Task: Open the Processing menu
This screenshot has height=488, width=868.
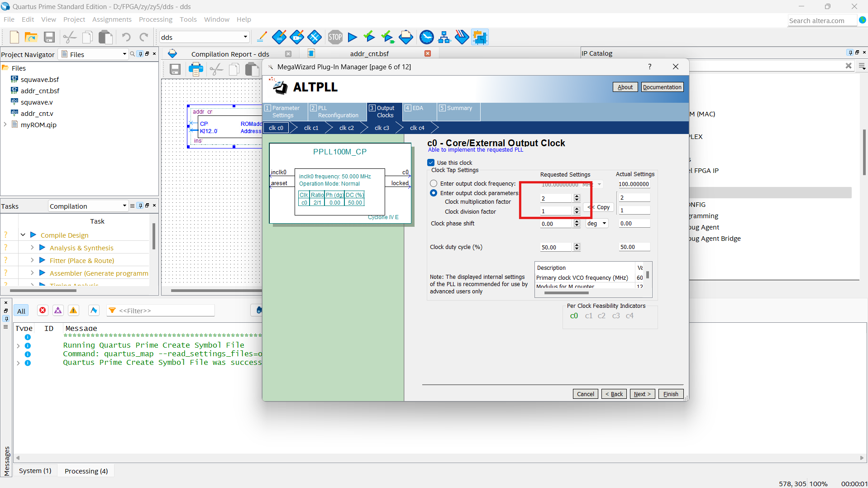Action: coord(156,19)
